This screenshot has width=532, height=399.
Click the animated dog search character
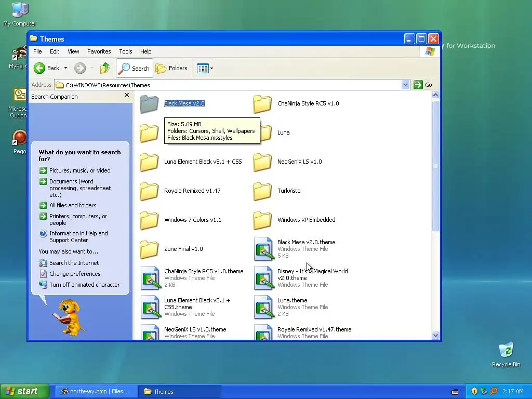coord(69,317)
